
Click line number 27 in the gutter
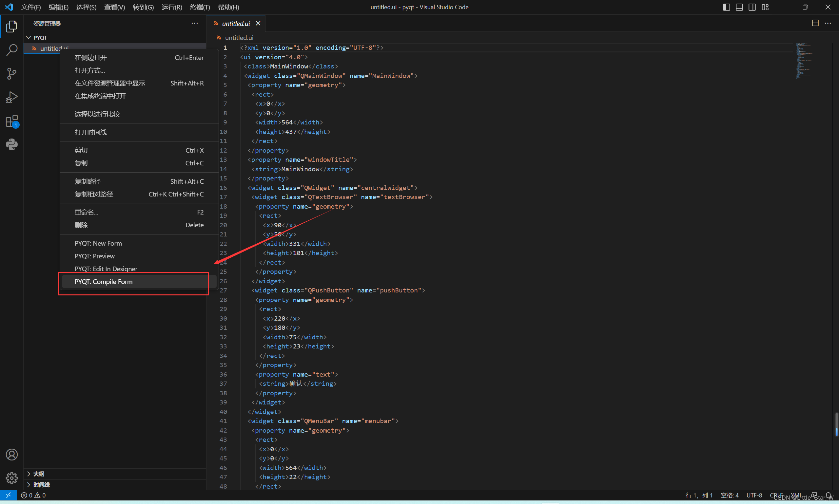click(x=223, y=290)
